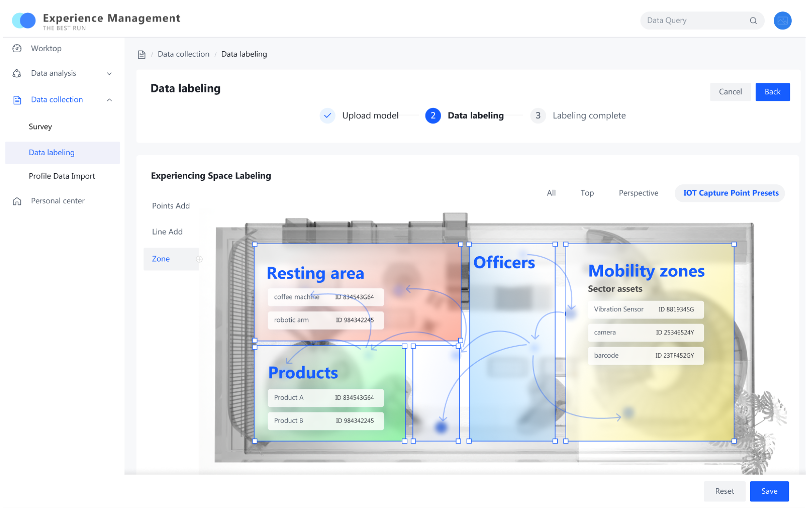The width and height of the screenshot is (812, 513).
Task: Click the Worktop dashboard icon
Action: 17,49
